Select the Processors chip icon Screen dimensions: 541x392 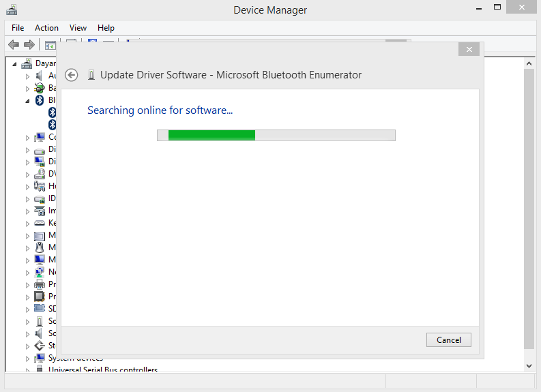(x=40, y=297)
